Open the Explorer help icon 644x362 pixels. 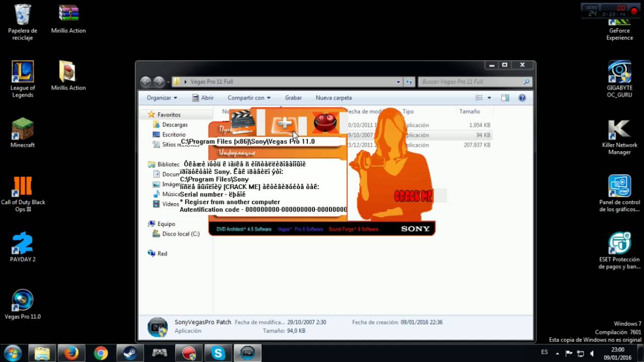click(522, 98)
